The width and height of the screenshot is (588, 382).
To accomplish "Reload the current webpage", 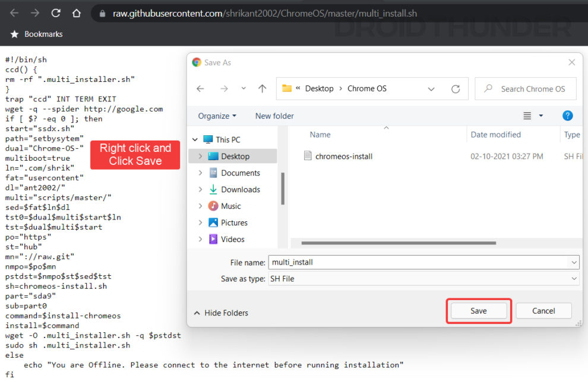I will pyautogui.click(x=55, y=13).
